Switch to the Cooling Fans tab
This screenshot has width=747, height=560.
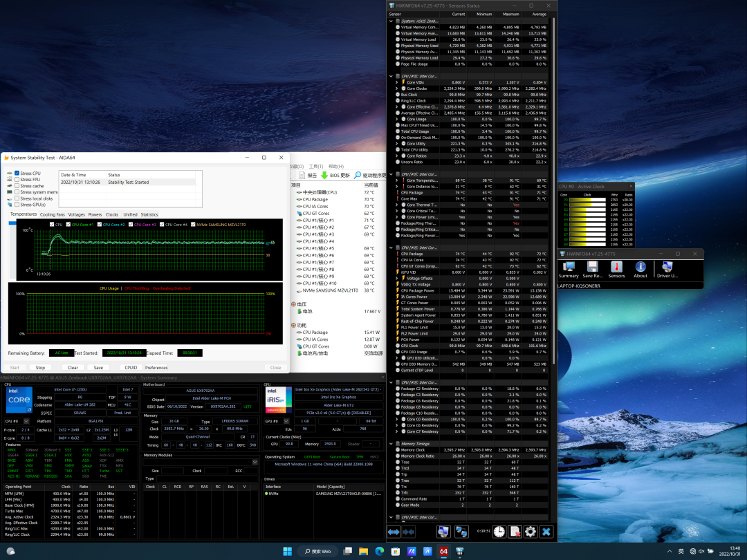pos(52,214)
